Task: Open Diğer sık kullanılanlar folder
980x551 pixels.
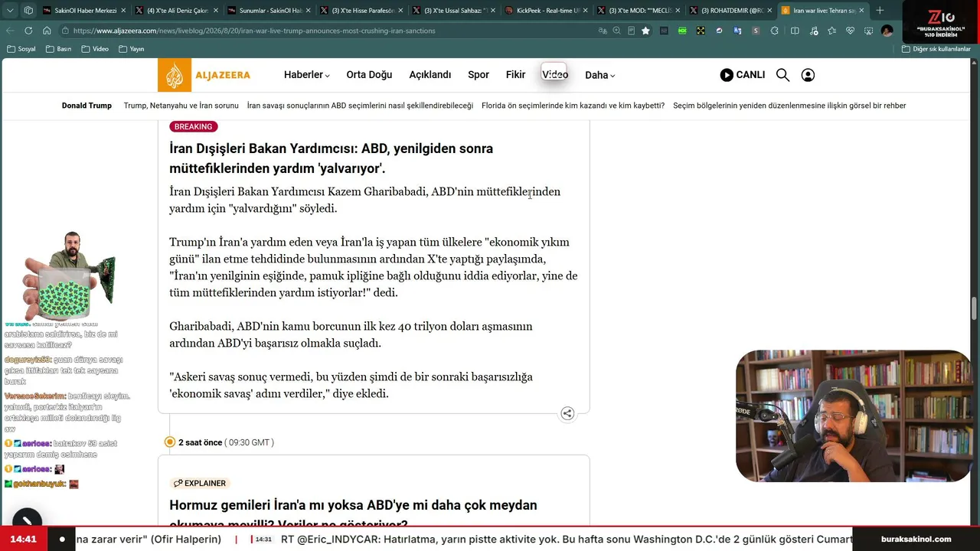Action: click(936, 49)
